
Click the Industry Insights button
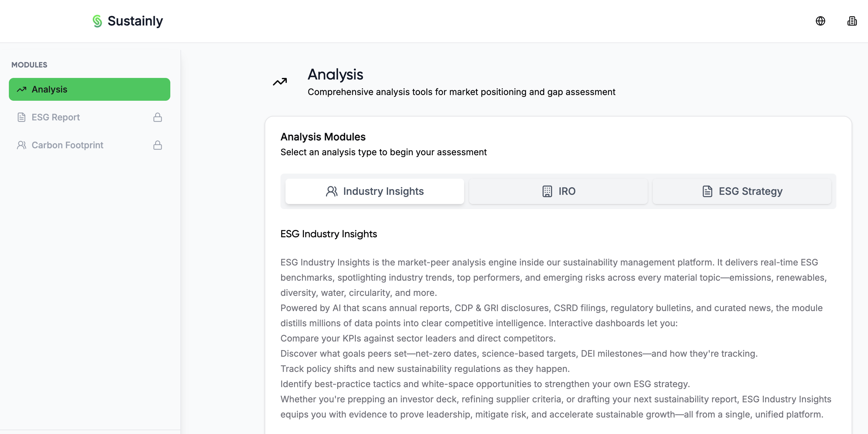[x=374, y=191]
